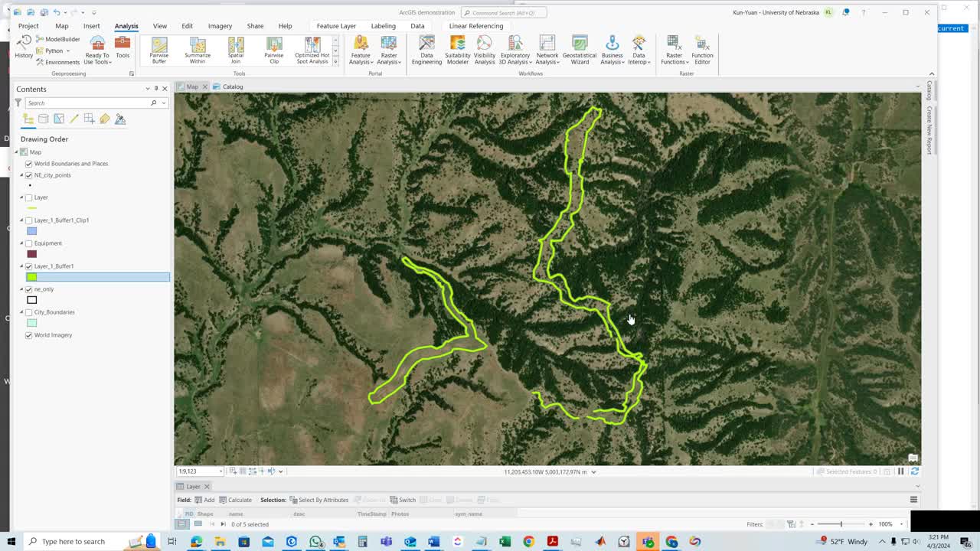980x551 pixels.
Task: Uncheck the NE_city_points layer
Action: (29, 175)
